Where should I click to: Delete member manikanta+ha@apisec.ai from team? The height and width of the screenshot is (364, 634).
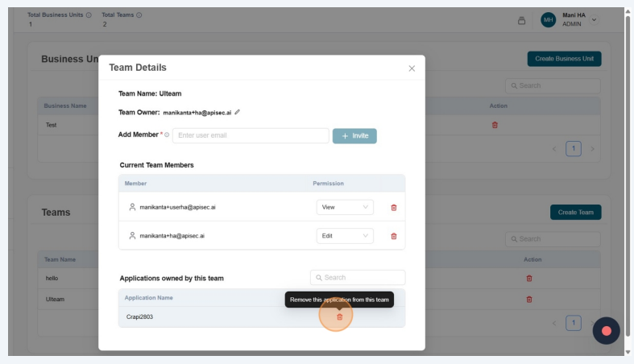394,236
